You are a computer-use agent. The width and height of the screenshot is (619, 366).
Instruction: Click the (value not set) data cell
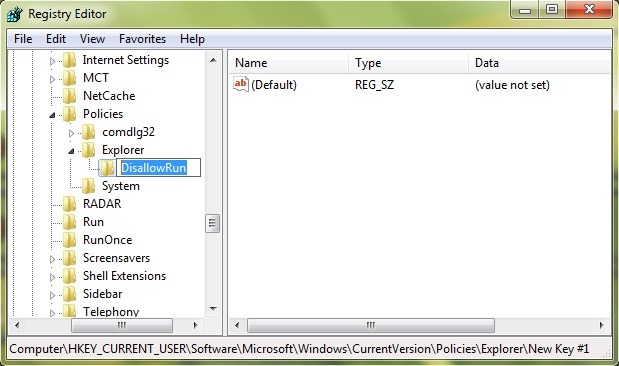pyautogui.click(x=512, y=85)
